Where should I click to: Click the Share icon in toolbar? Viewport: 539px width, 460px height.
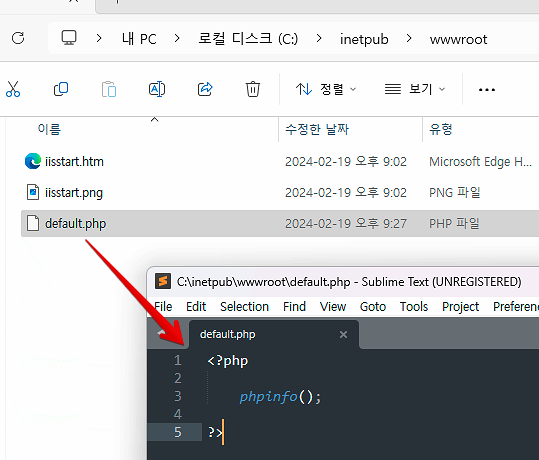205,89
